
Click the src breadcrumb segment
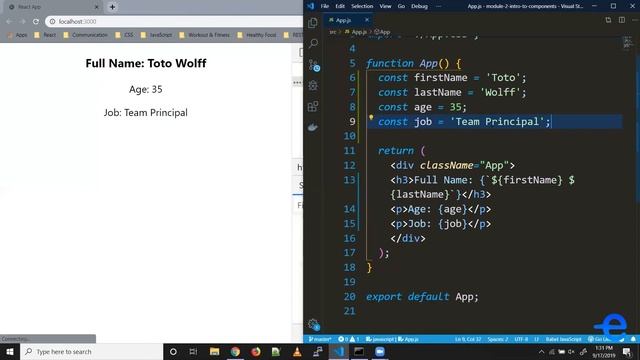click(x=333, y=32)
